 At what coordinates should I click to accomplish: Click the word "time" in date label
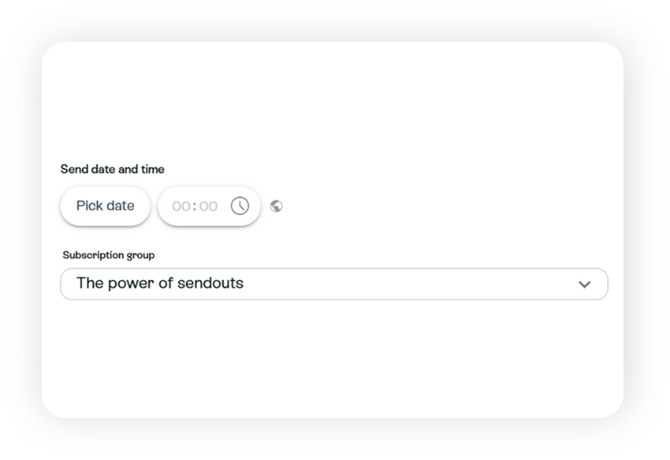click(x=152, y=169)
